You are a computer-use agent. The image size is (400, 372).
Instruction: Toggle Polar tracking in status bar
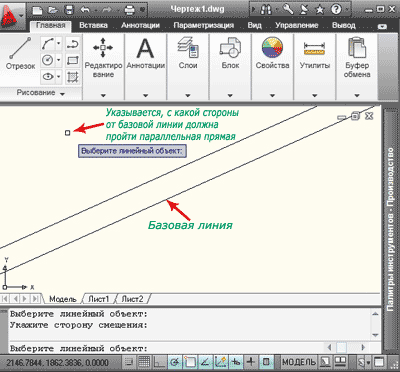175,362
